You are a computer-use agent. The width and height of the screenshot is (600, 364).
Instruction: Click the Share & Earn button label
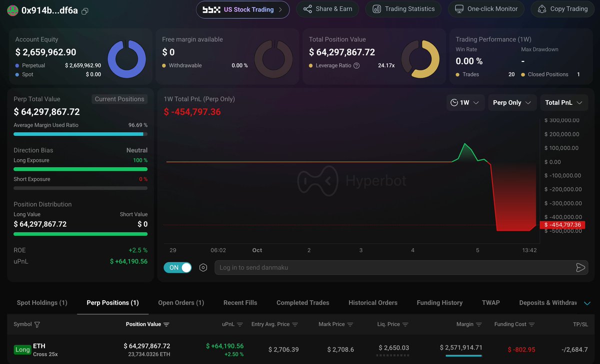pos(334,9)
